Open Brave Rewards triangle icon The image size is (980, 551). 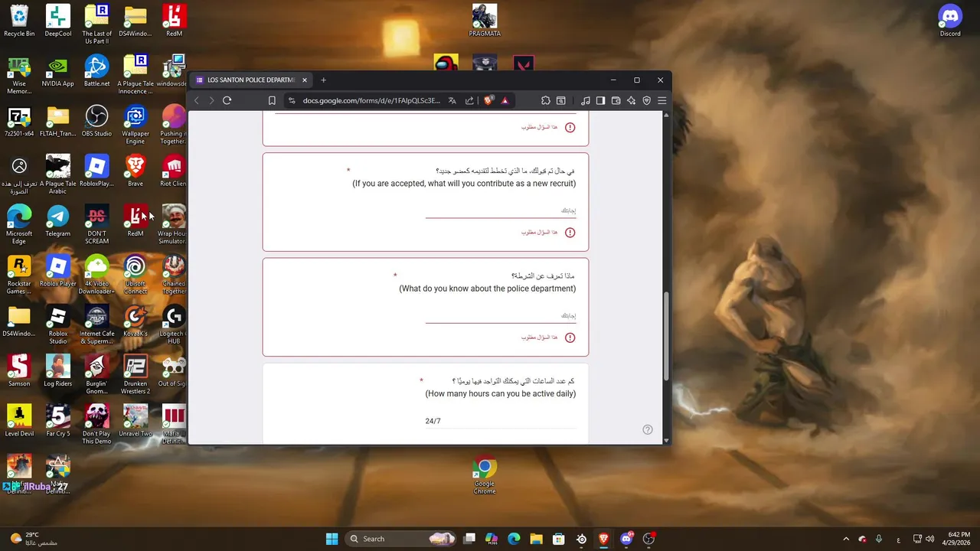click(x=505, y=100)
